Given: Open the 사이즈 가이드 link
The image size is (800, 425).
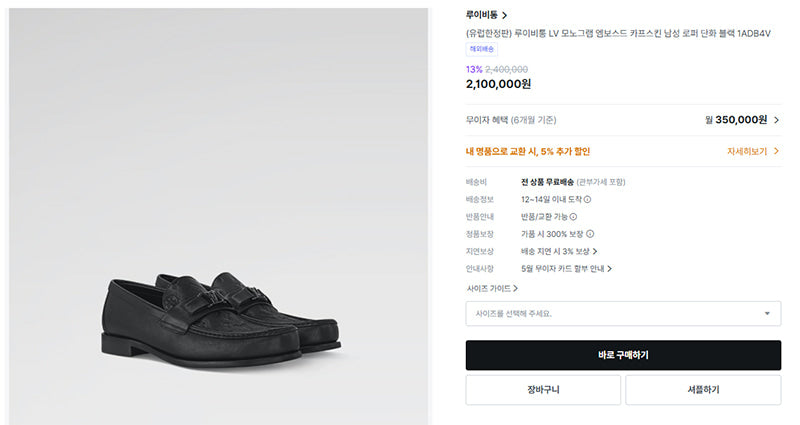Looking at the screenshot, I should [x=492, y=289].
